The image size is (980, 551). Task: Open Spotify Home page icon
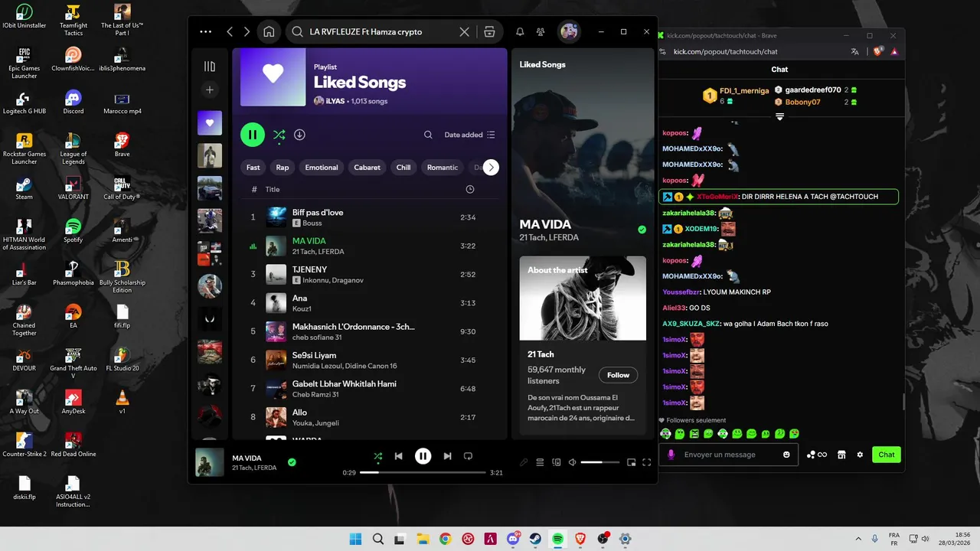269,32
